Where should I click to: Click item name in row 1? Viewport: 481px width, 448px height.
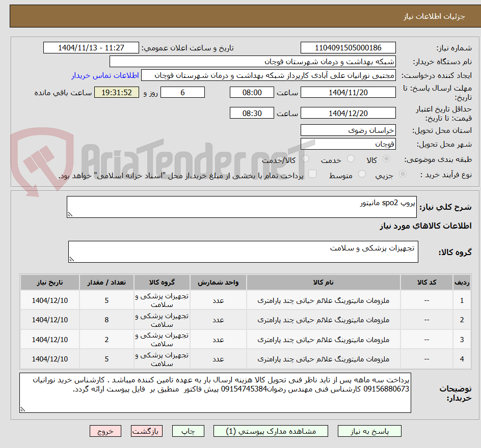click(324, 300)
